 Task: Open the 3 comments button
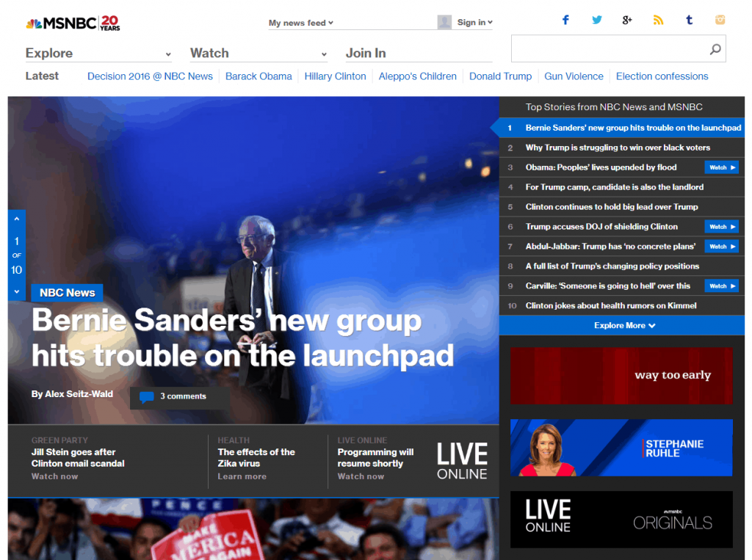coord(179,397)
